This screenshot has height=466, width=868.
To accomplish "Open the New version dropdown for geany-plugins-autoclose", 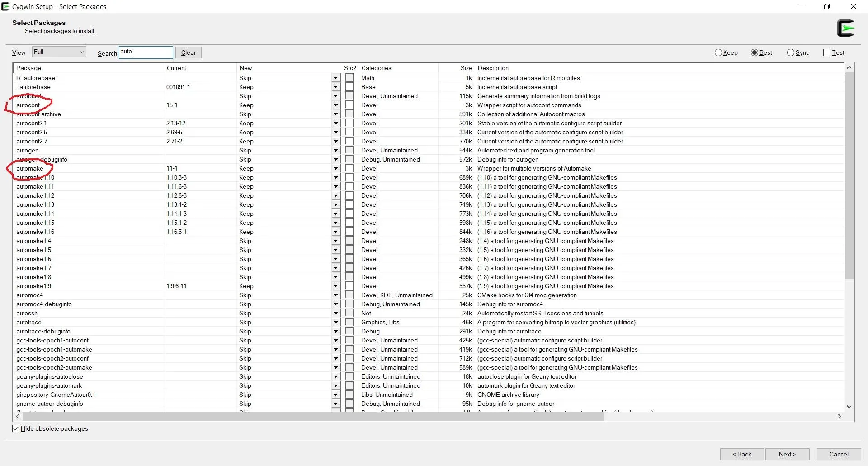I will click(335, 376).
